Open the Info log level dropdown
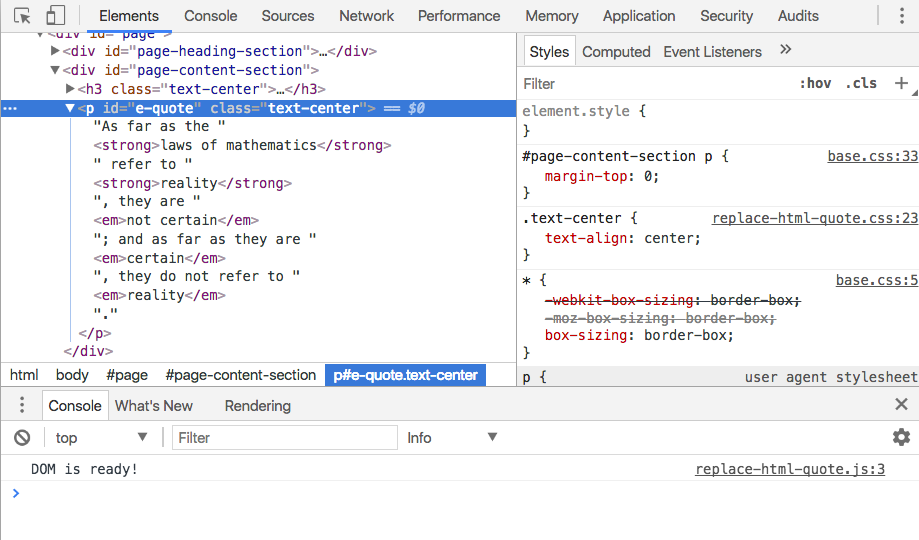The width and height of the screenshot is (919, 540). (452, 437)
